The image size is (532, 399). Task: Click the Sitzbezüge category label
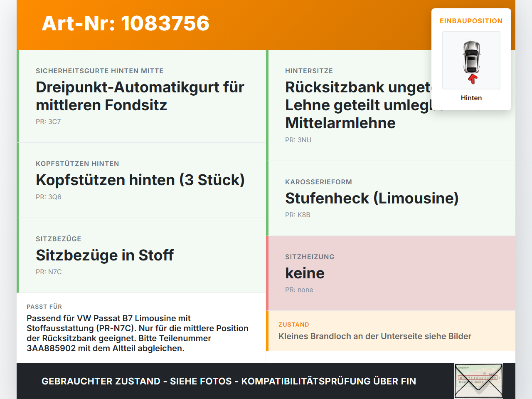click(x=59, y=239)
